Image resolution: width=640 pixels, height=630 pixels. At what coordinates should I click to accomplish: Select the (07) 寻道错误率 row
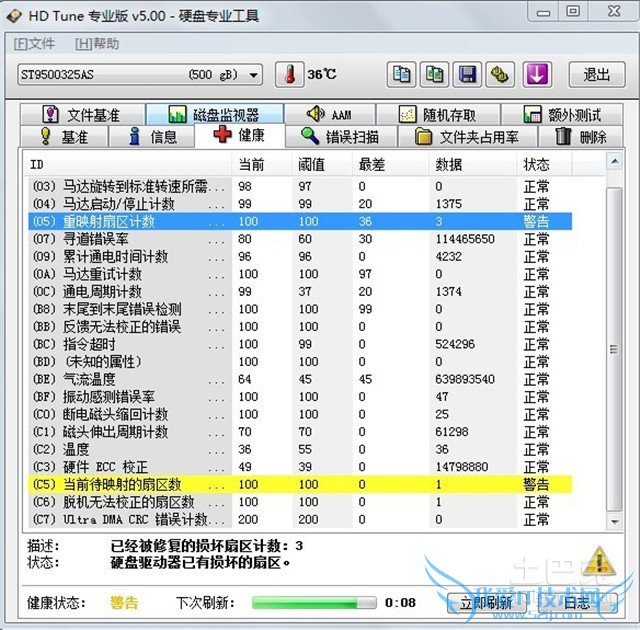click(x=300, y=239)
